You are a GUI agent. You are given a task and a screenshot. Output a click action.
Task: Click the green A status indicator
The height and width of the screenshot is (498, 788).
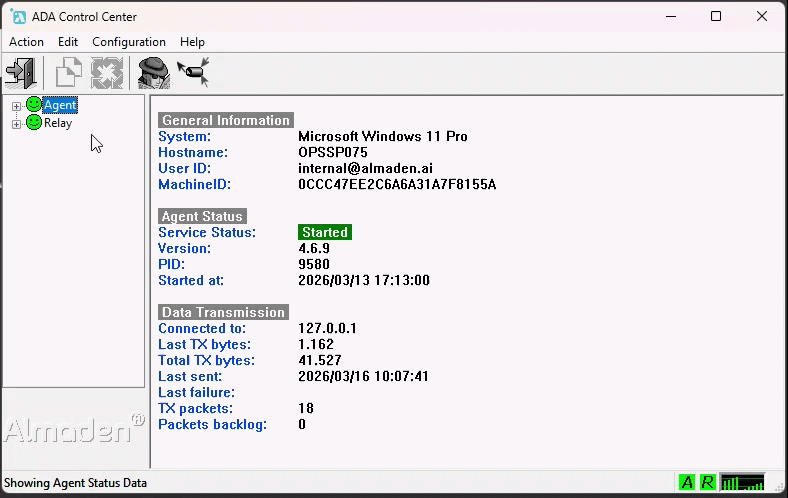coord(686,482)
